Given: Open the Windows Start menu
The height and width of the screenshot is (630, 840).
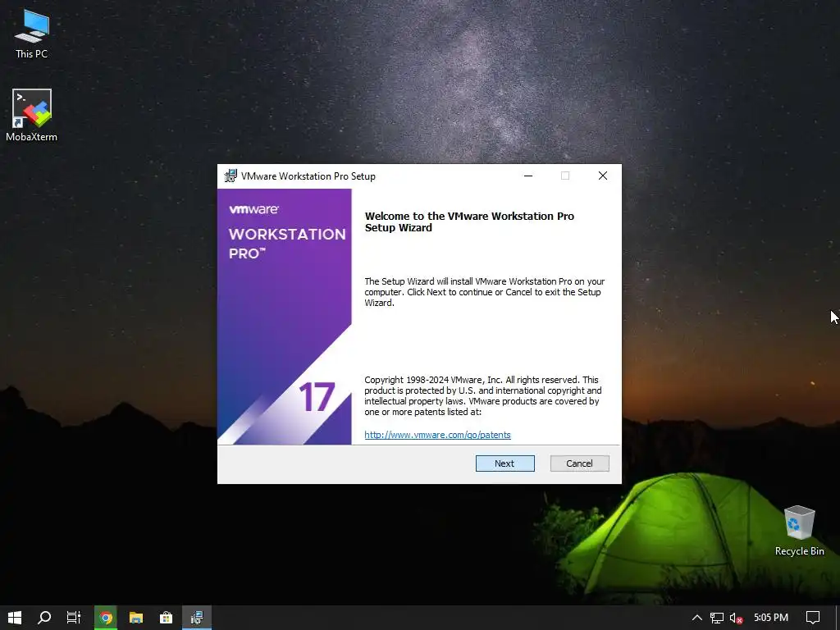Looking at the screenshot, I should tap(15, 618).
